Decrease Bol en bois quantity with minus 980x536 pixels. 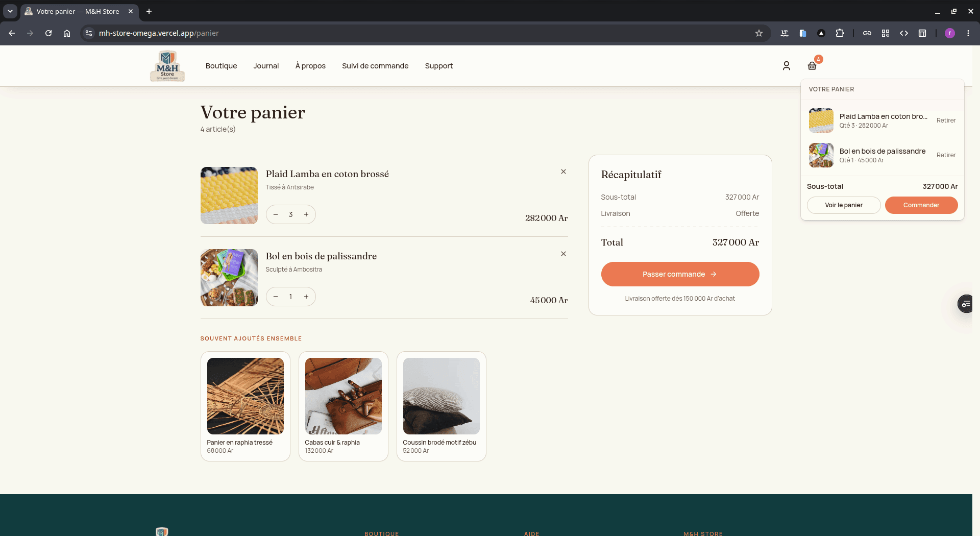coord(276,297)
